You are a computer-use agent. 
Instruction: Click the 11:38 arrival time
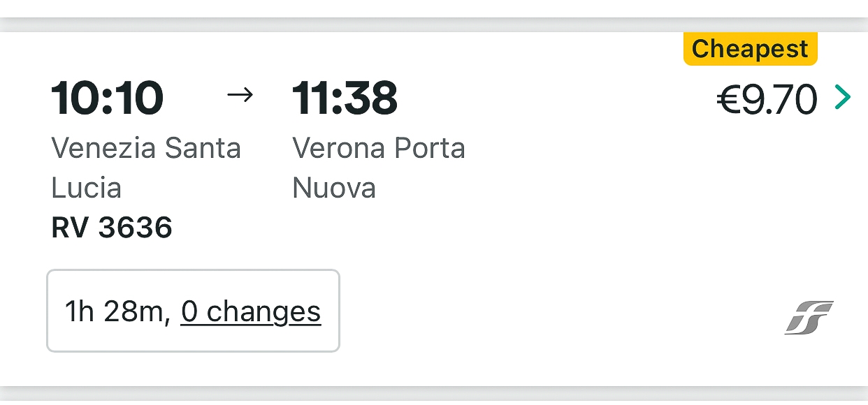[x=345, y=98]
